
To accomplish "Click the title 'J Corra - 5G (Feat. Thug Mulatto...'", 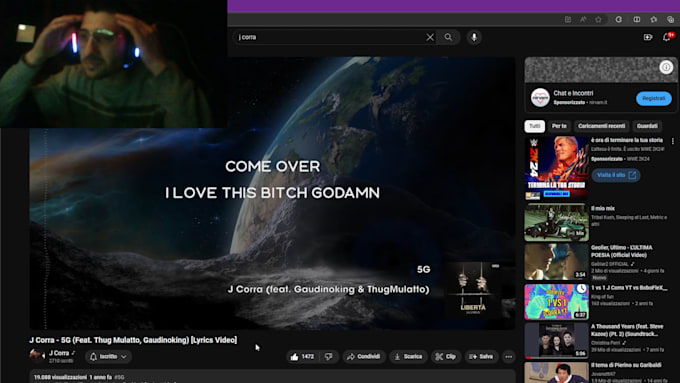I will pyautogui.click(x=133, y=340).
